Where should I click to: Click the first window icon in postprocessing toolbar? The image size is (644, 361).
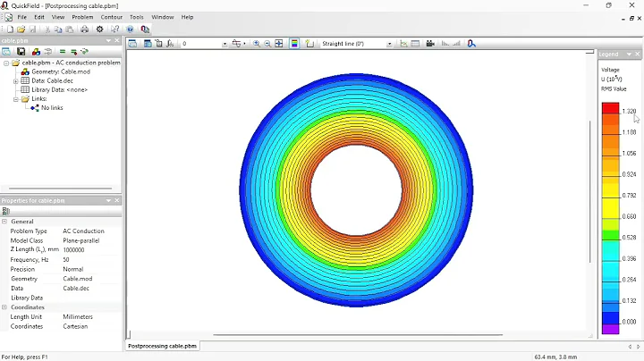coord(132,44)
